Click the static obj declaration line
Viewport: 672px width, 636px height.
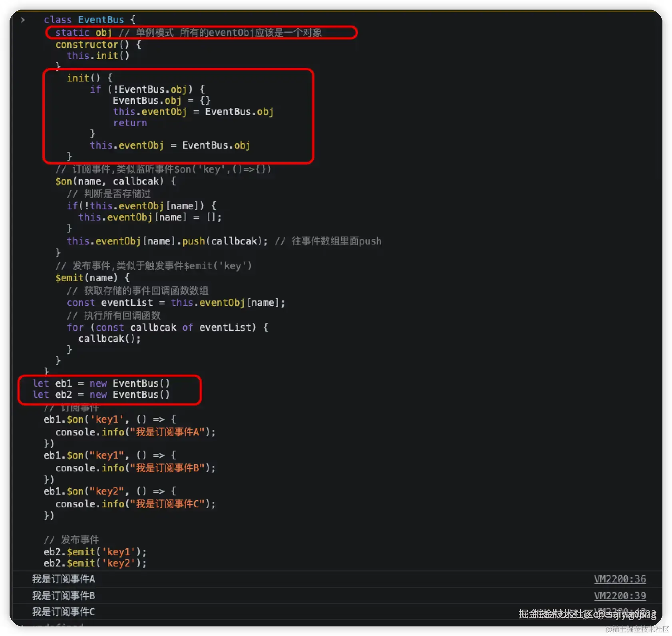(83, 32)
